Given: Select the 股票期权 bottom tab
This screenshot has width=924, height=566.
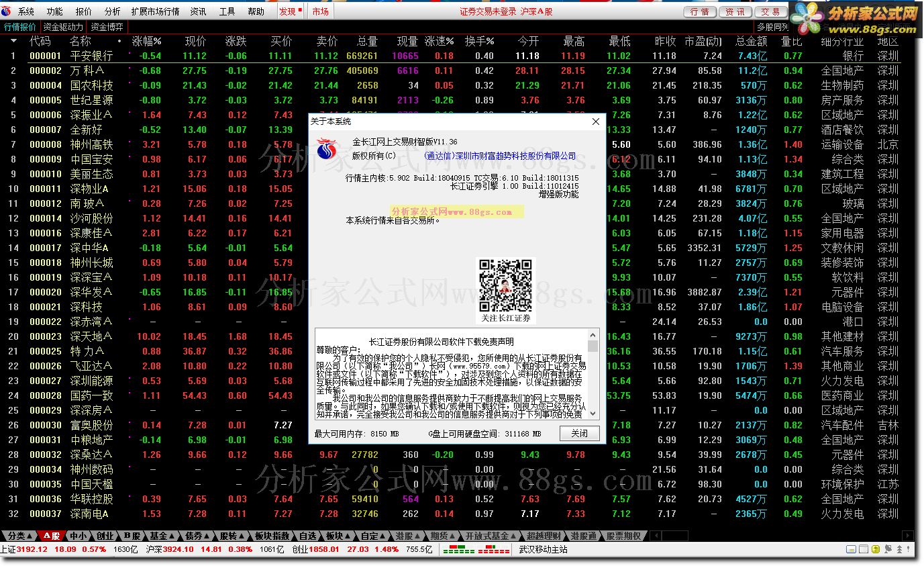Looking at the screenshot, I should (x=623, y=536).
